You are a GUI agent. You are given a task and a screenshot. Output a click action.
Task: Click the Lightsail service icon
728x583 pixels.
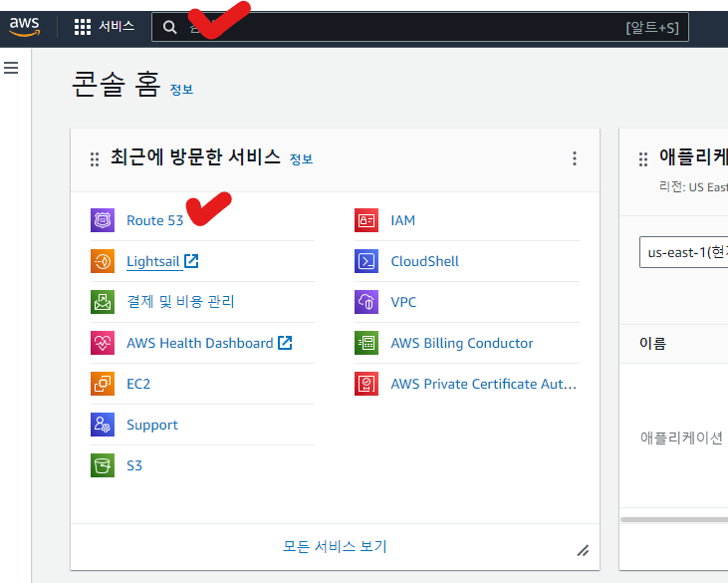(103, 261)
